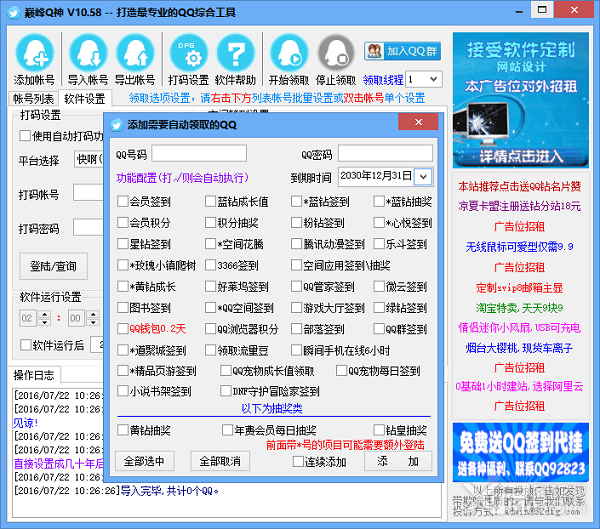Check the QQ钱包0.2天 checkbox
This screenshot has height=529, width=600.
[x=122, y=328]
